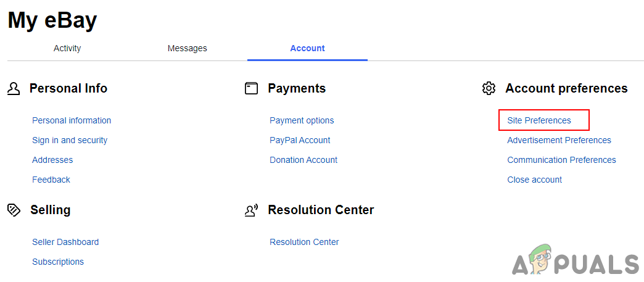644x282 pixels.
Task: Go to Sign in and security
Action: 70,140
